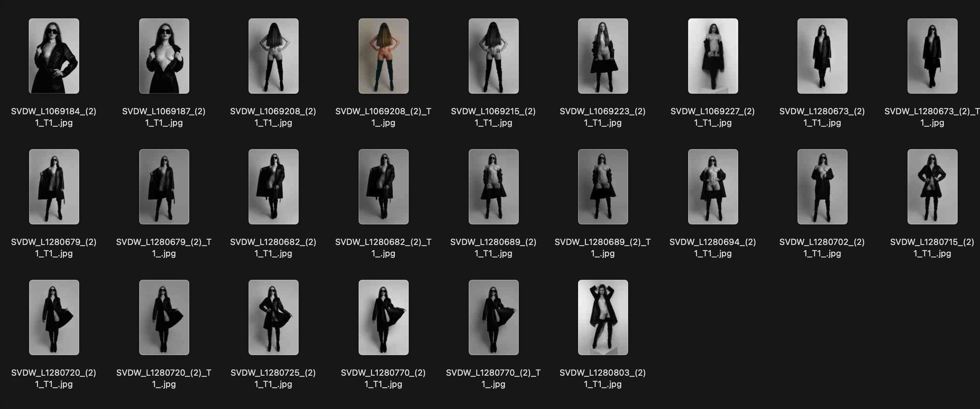This screenshot has height=409, width=980.
Task: Click file name SVDW_L1280689_(2)1_T1_.jpg
Action: pos(494,247)
